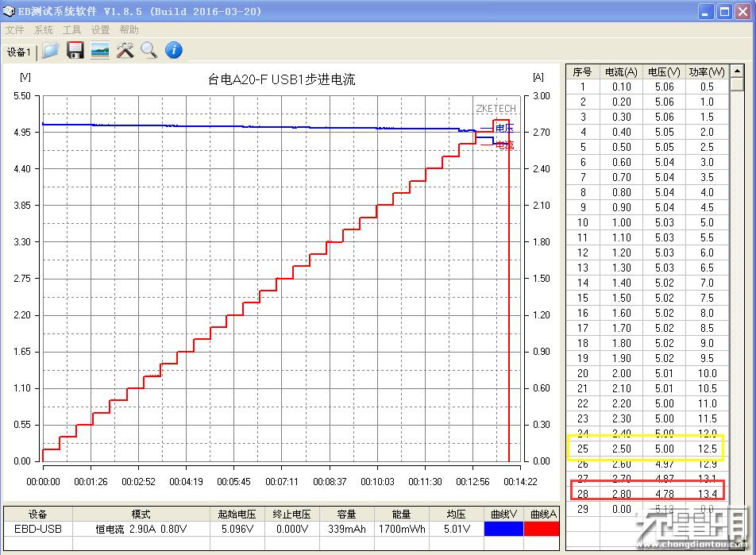The height and width of the screenshot is (555, 756).
Task: Select row 25 in the data table
Action: click(645, 449)
